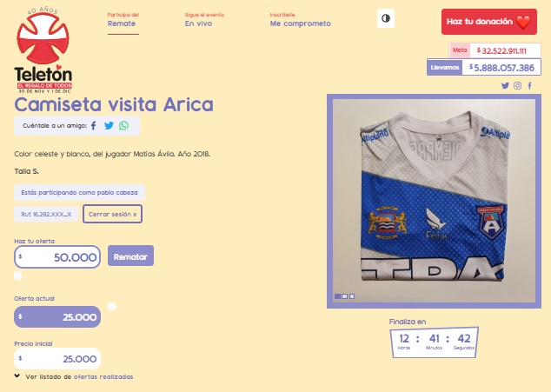Screen dimensions: 551x392
Task: Share this auction via Twitter bird icon
Action: [x=109, y=125]
